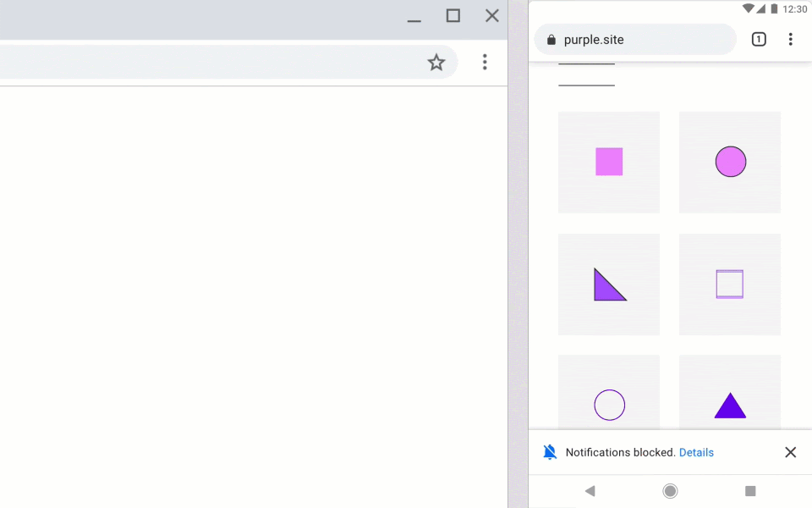This screenshot has width=812, height=508.
Task: Tap the blocked-notifications bell icon
Action: pos(550,452)
